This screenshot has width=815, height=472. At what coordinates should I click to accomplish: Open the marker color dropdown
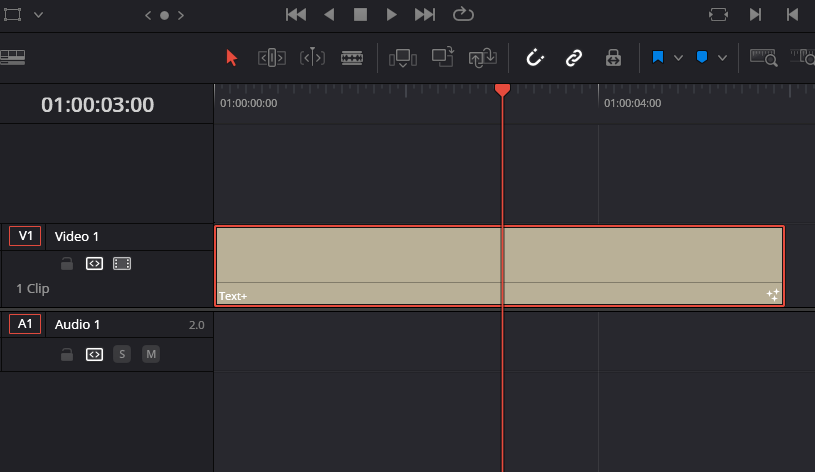click(x=722, y=58)
